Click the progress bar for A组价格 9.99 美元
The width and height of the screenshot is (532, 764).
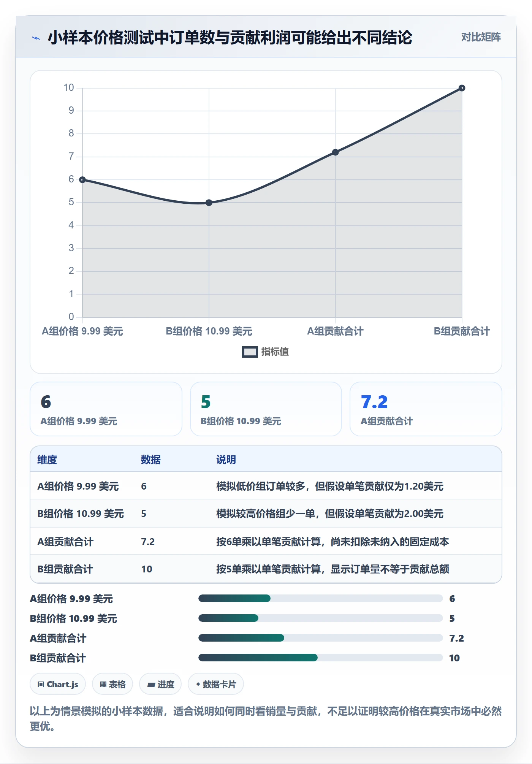coord(321,598)
